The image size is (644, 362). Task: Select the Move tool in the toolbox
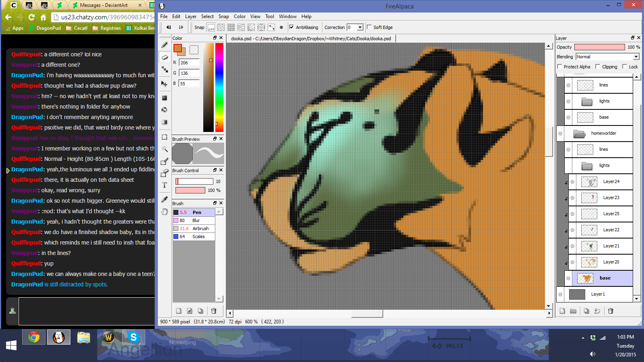coord(164,84)
